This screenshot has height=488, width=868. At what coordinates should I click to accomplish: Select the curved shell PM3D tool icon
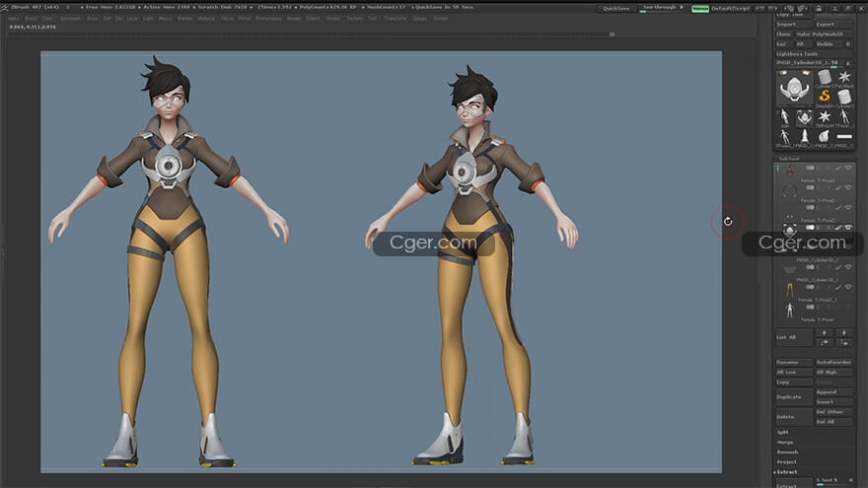click(825, 137)
